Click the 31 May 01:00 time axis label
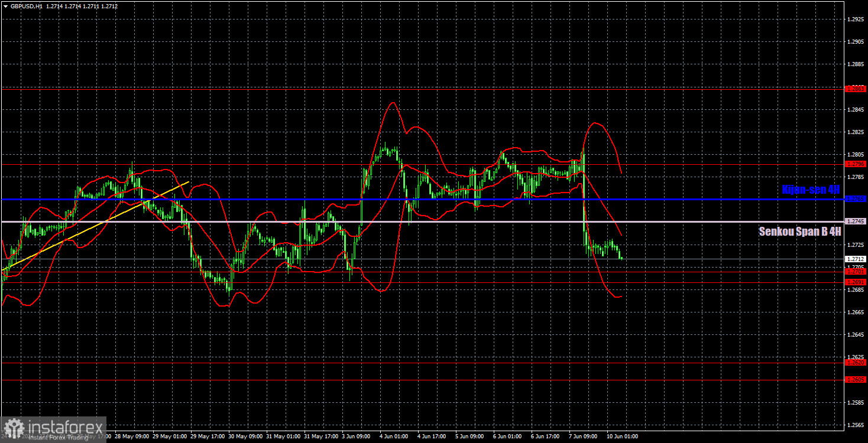Image resolution: width=868 pixels, height=443 pixels. point(283,437)
